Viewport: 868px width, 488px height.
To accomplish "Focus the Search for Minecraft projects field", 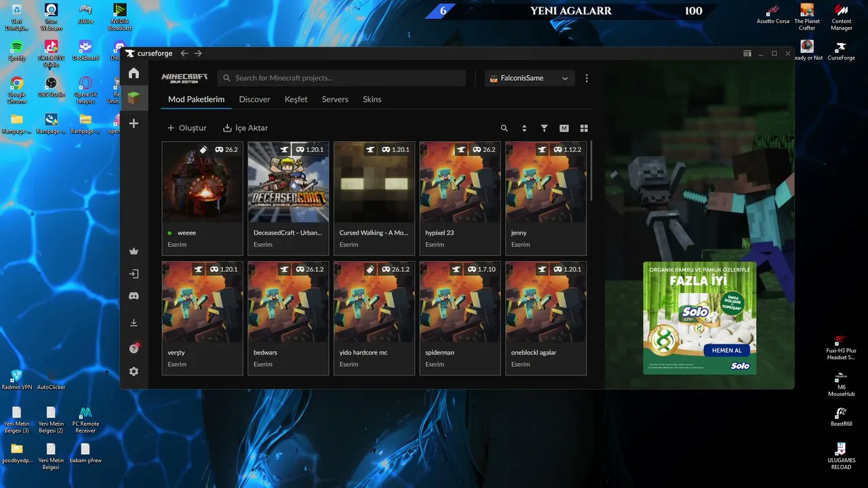I will (x=342, y=78).
